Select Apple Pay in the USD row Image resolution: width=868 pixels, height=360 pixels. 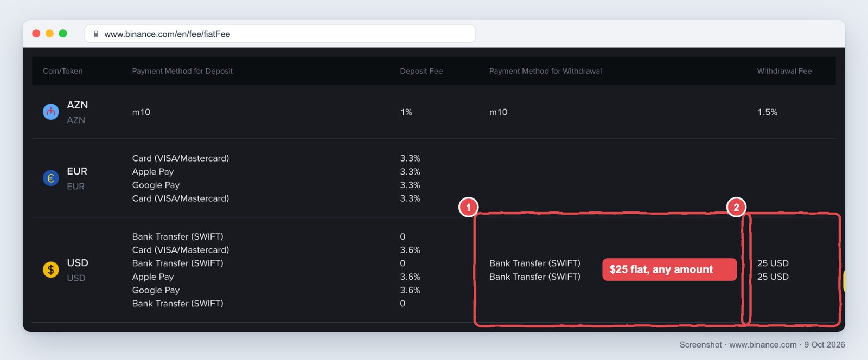(x=153, y=277)
